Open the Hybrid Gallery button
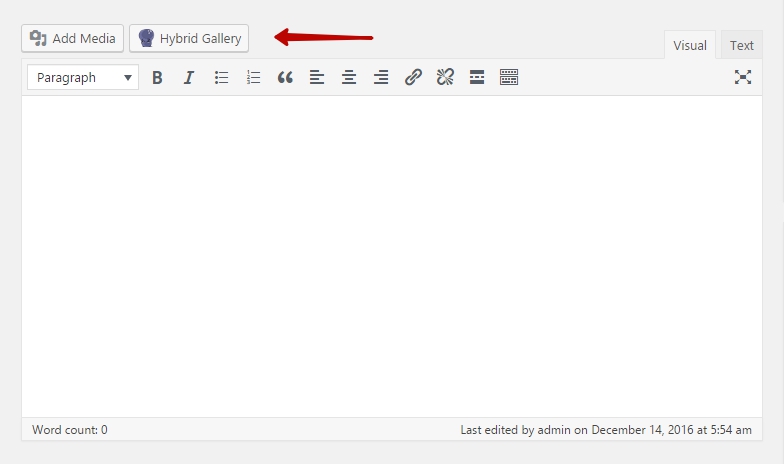 click(x=189, y=38)
